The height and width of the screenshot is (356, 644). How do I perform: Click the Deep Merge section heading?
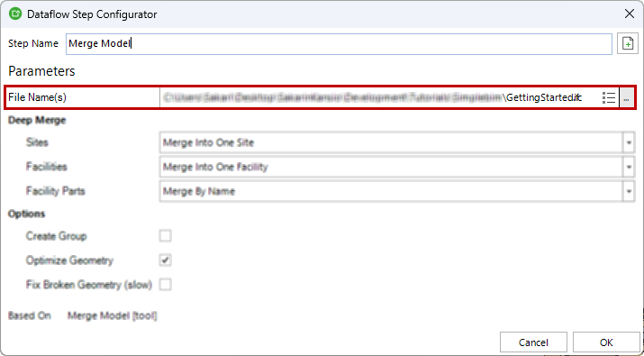37,121
